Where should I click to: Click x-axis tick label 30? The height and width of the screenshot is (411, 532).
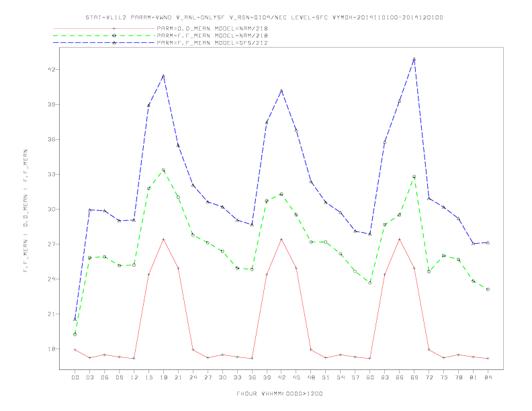point(222,377)
